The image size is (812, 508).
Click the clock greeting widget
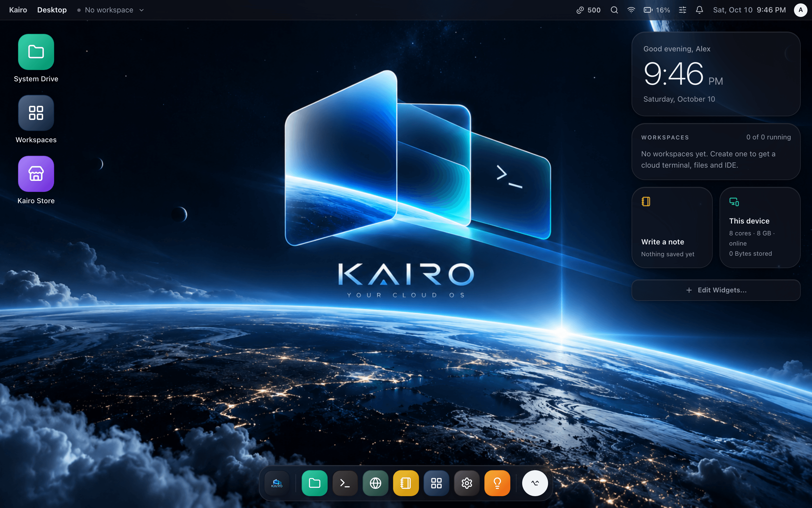click(x=716, y=74)
